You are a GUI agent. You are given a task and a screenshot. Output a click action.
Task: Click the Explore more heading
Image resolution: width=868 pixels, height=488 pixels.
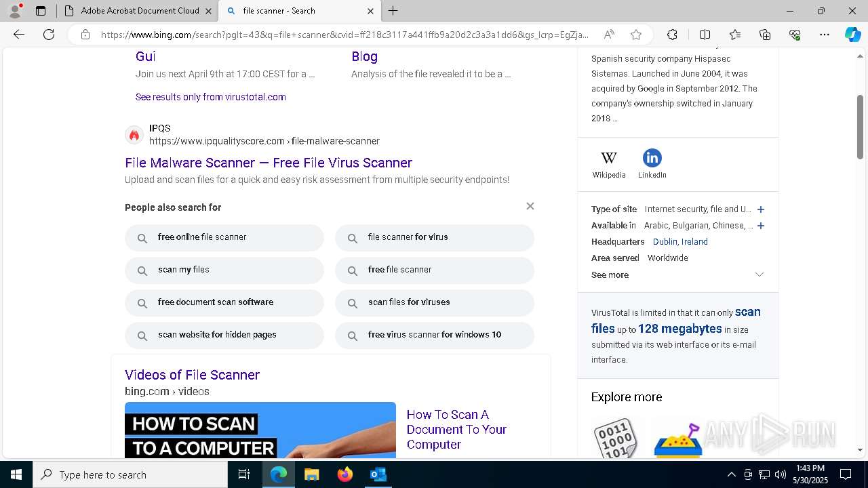(627, 397)
